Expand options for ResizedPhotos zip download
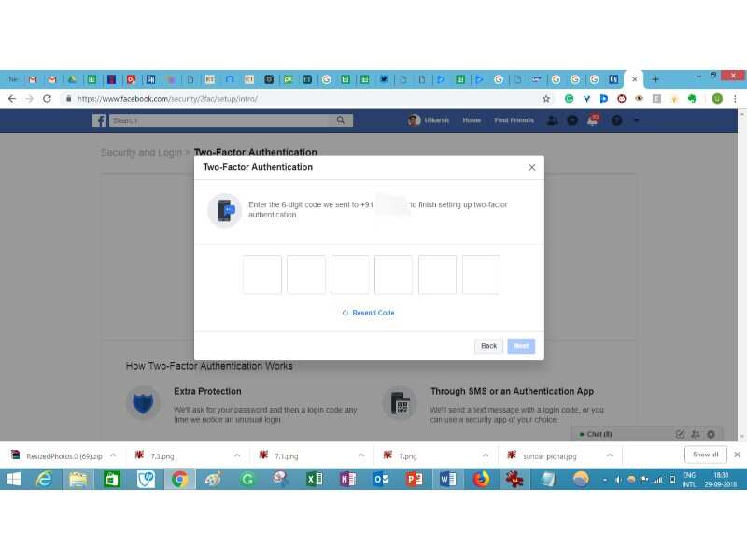This screenshot has height=560, width=747. coord(113,455)
